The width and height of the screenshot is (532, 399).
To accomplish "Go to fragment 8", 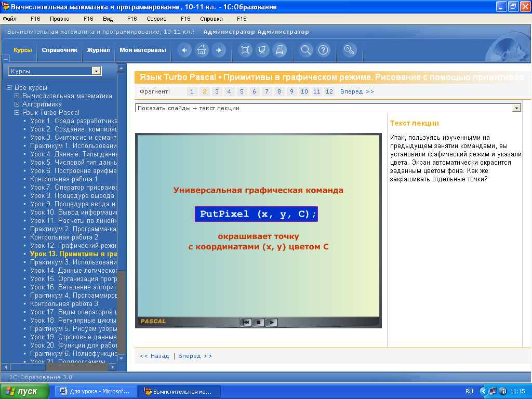I will point(279,91).
